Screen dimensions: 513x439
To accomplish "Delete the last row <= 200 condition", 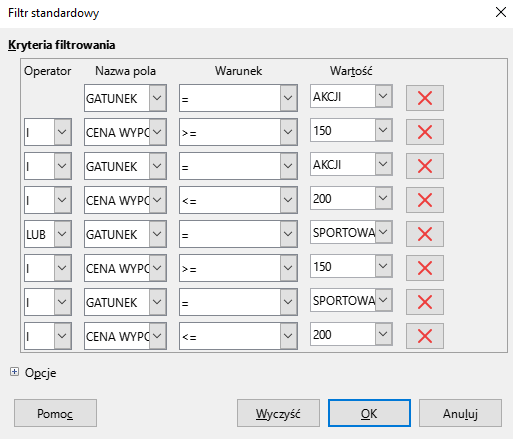I will point(425,336).
